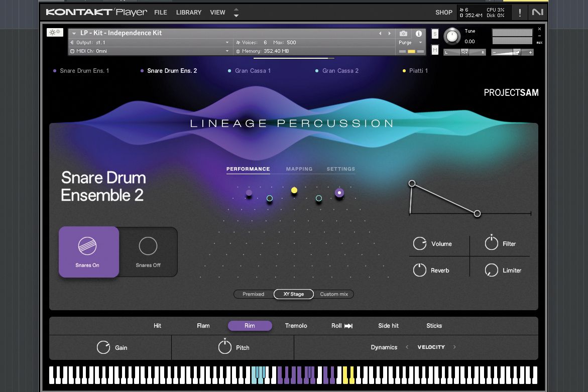This screenshot has width=588, height=392.
Task: Click the performance view gear icon
Action: tap(54, 32)
